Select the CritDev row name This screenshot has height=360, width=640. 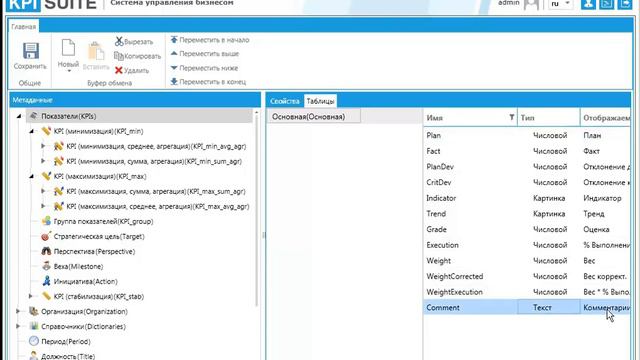(x=439, y=182)
